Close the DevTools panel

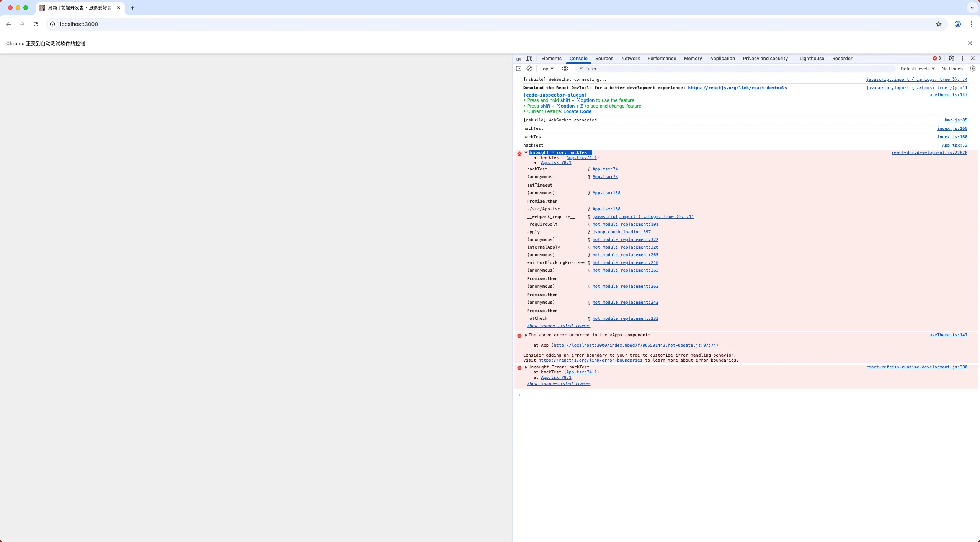(973, 58)
